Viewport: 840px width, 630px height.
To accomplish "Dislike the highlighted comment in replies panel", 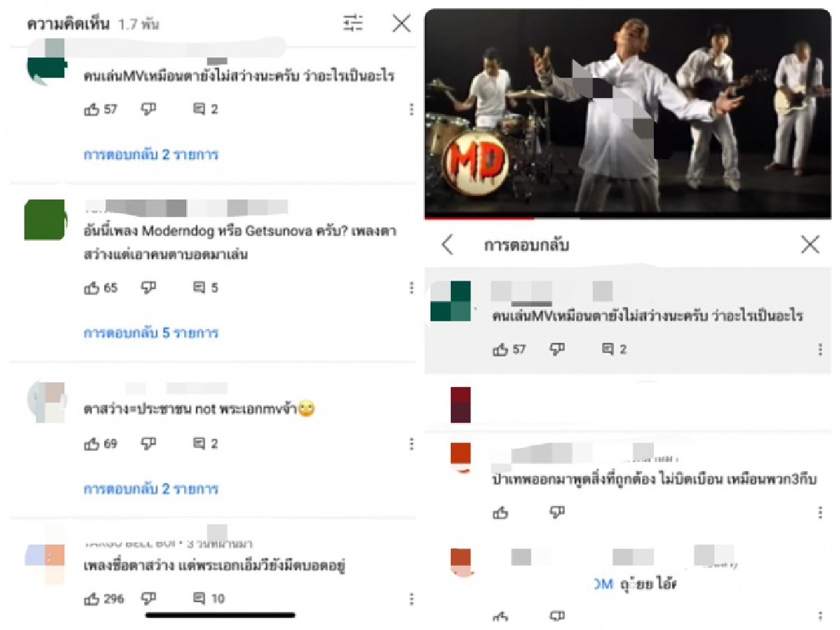I will (557, 349).
